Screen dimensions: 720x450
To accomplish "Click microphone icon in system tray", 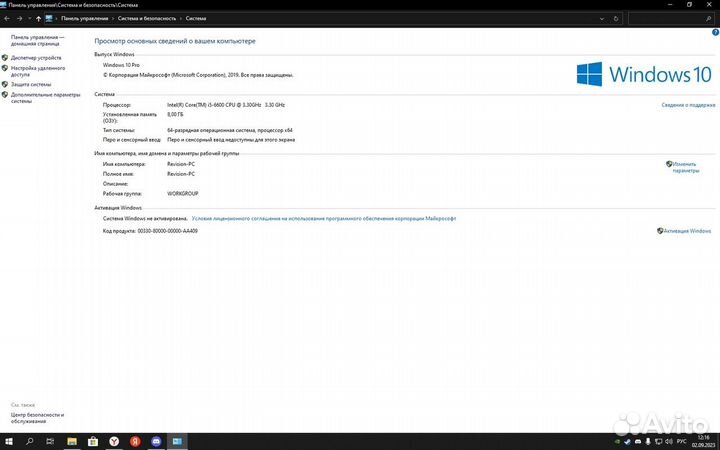I will pyautogui.click(x=648, y=442).
